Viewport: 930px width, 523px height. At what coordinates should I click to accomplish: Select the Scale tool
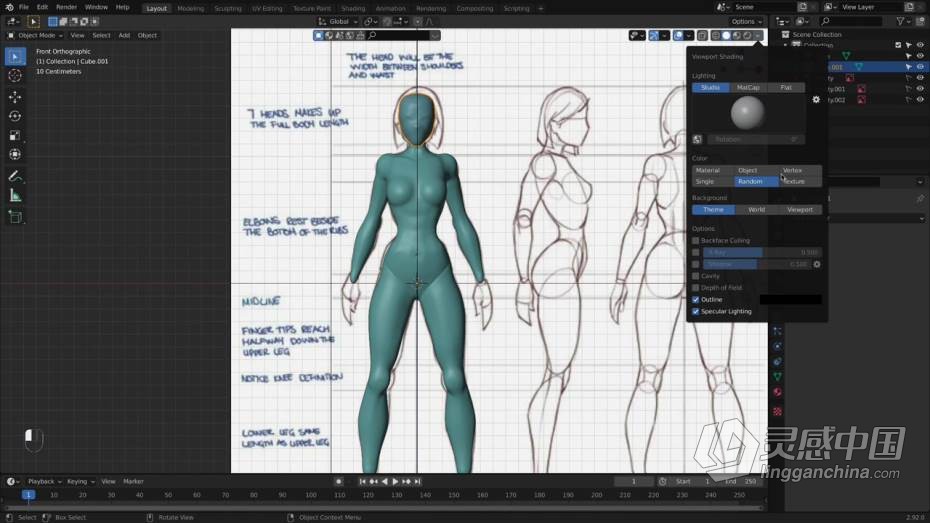point(15,135)
